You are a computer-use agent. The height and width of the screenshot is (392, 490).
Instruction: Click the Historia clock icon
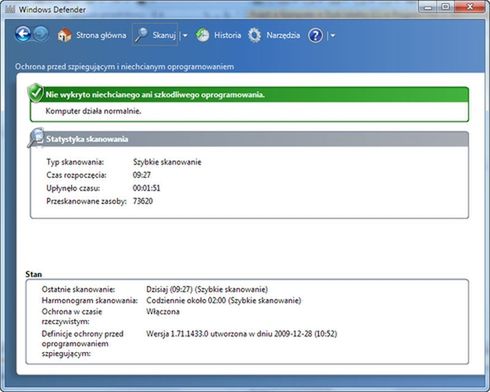click(x=202, y=35)
